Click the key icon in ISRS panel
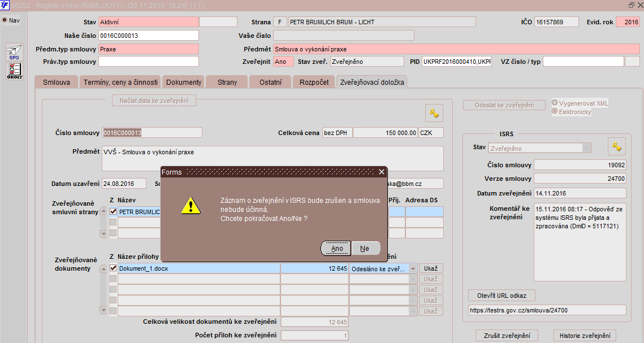 (x=616, y=146)
